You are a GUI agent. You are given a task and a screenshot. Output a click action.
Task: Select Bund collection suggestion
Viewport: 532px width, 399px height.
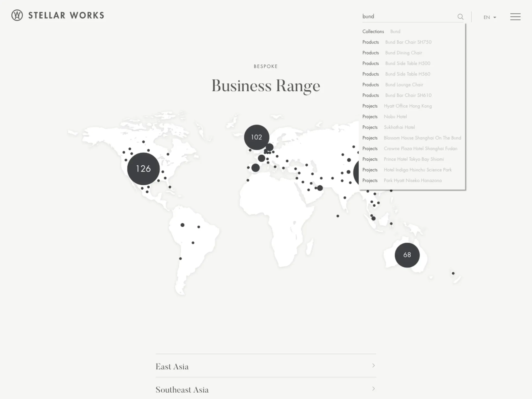coord(395,32)
